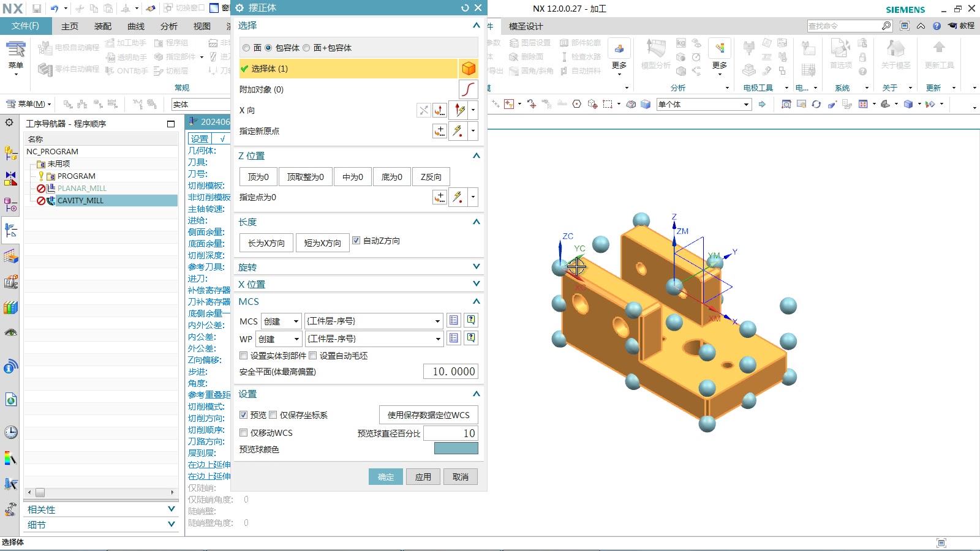This screenshot has height=551, width=980.
Task: Open the vector dialog icon in X 向 row
Action: click(440, 110)
